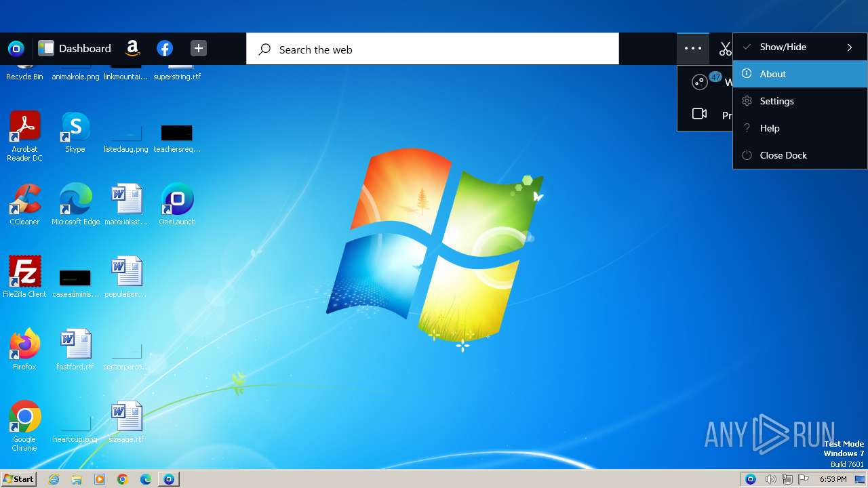This screenshot has height=488, width=868.
Task: Click the OneLaunch taskbar button
Action: click(x=169, y=479)
